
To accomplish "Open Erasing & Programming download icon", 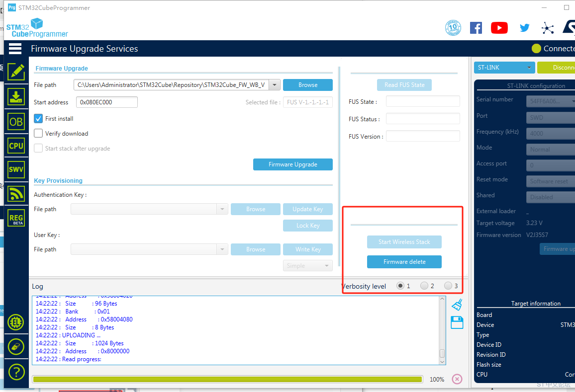I will [x=16, y=97].
